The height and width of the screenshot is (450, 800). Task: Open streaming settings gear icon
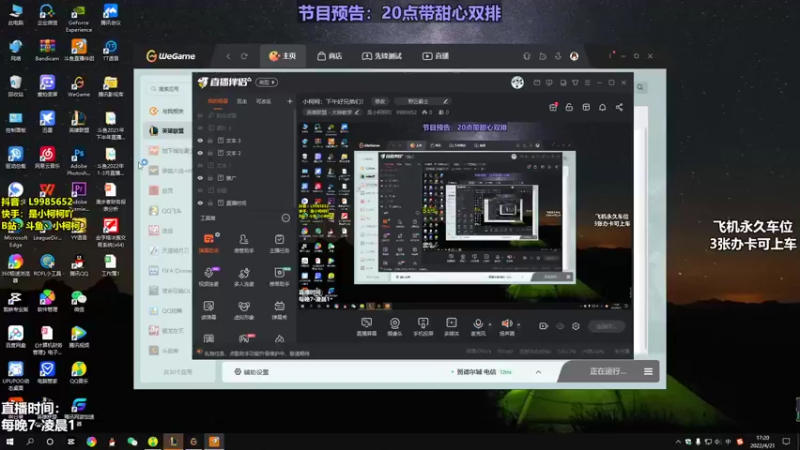click(x=576, y=326)
